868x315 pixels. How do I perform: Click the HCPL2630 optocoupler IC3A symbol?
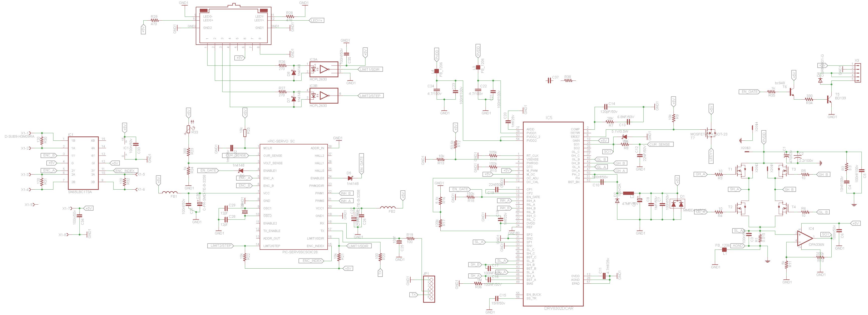tap(324, 69)
